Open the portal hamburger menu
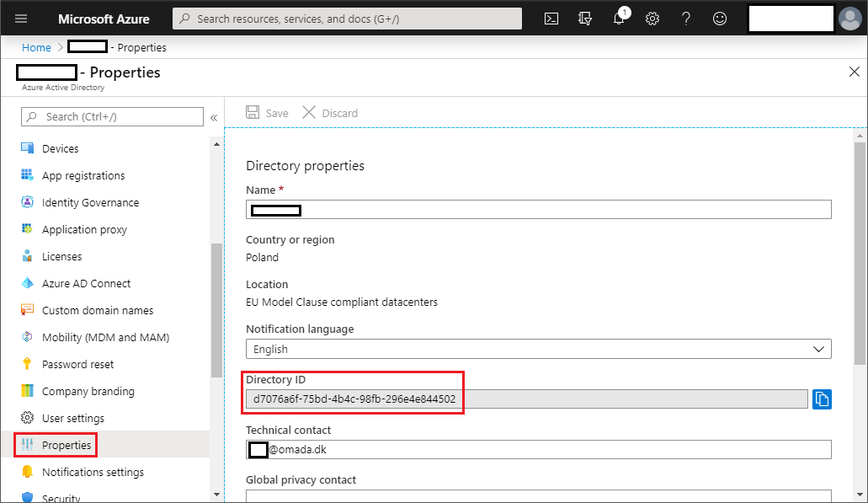The image size is (868, 503). point(21,19)
